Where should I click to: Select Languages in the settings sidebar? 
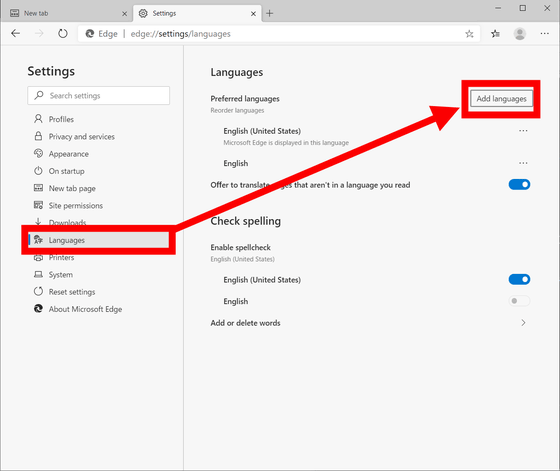click(x=99, y=240)
